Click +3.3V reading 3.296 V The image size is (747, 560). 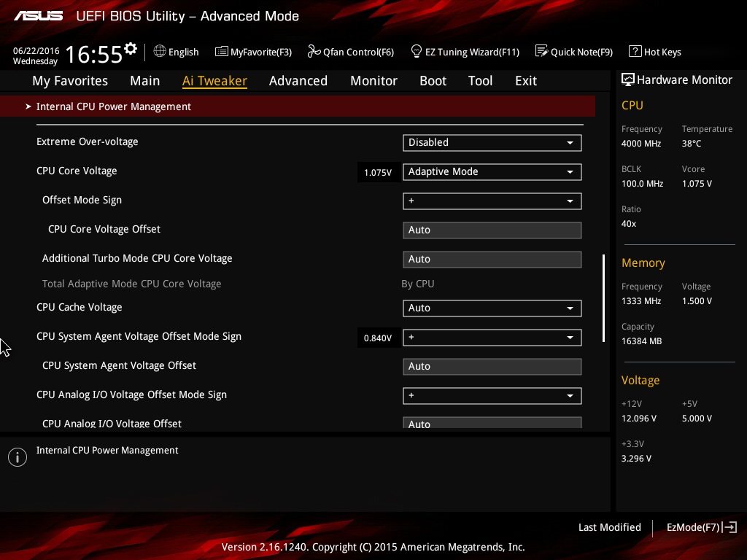tap(636, 458)
